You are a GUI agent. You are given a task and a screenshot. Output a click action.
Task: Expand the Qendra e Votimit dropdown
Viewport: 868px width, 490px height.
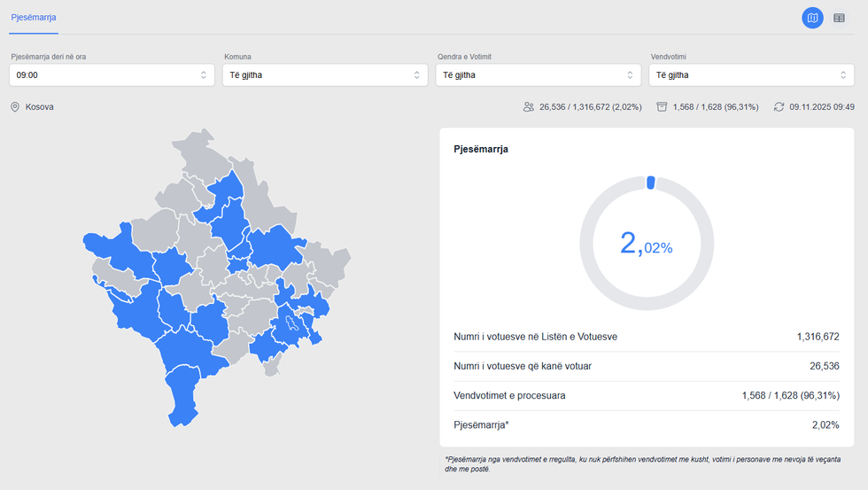(538, 75)
